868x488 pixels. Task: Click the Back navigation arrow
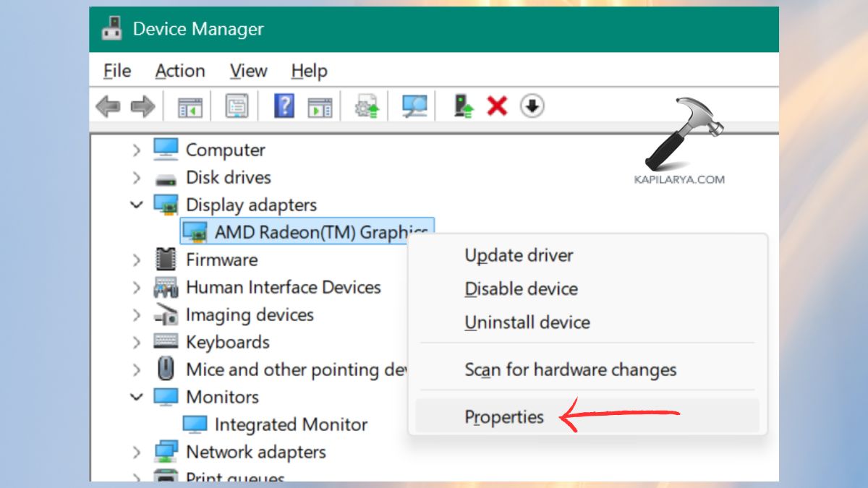click(106, 106)
